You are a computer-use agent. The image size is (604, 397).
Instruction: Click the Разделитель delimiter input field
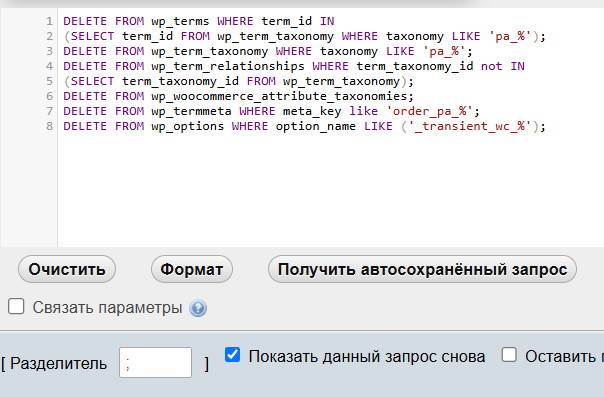pos(155,362)
